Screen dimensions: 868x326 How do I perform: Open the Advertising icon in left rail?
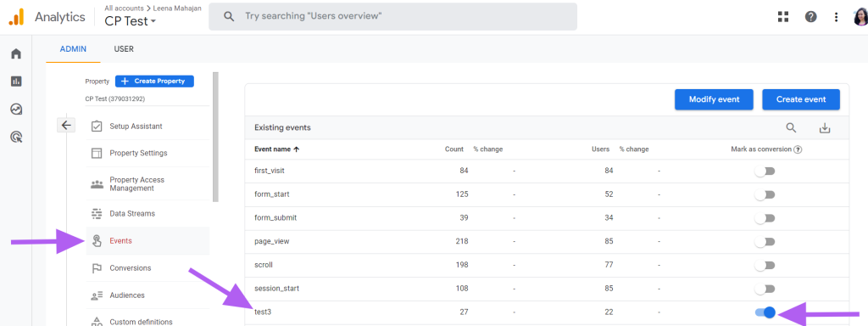point(16,137)
